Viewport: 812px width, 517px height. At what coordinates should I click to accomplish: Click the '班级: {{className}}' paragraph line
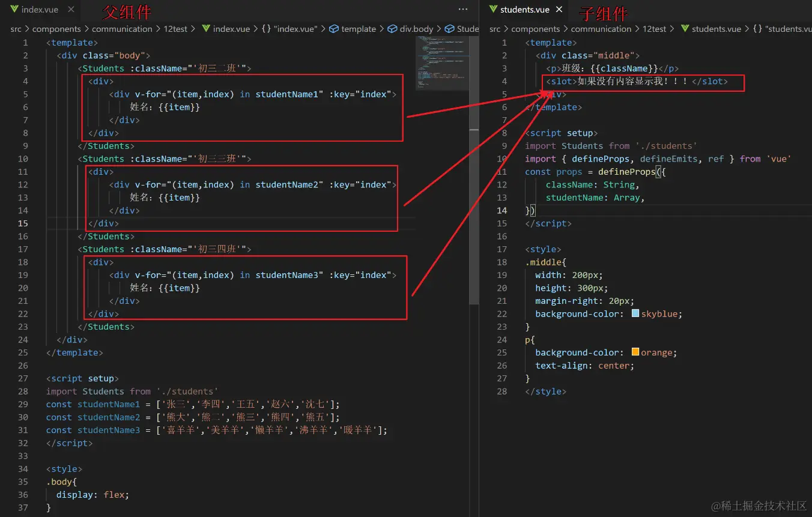(612, 68)
